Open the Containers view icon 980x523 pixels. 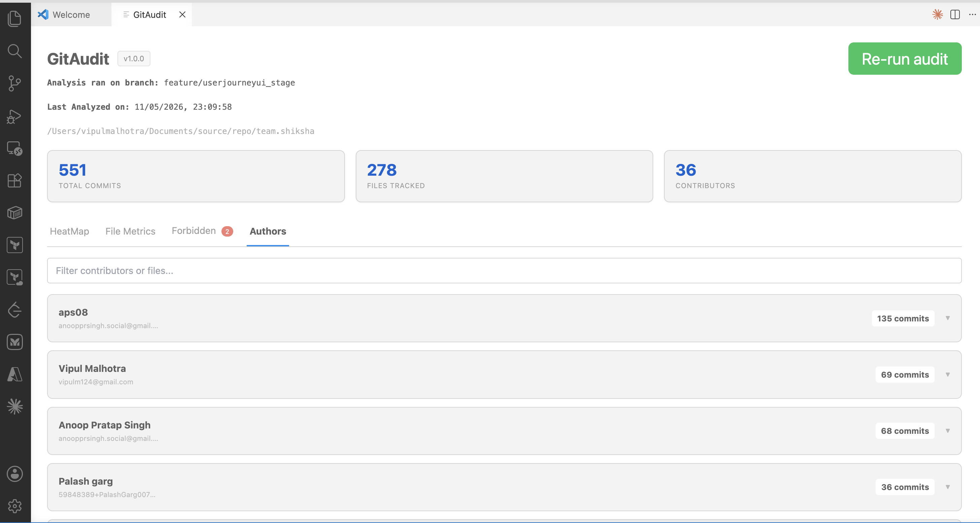point(14,213)
